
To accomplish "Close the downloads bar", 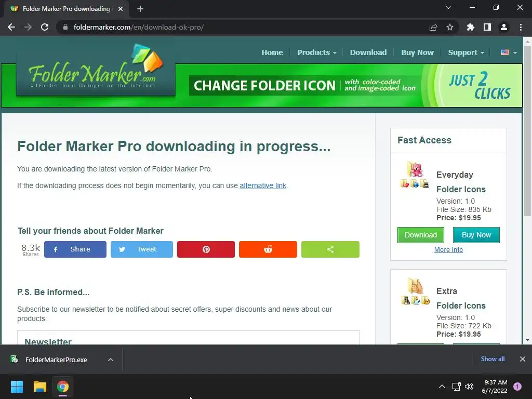I will (523, 359).
